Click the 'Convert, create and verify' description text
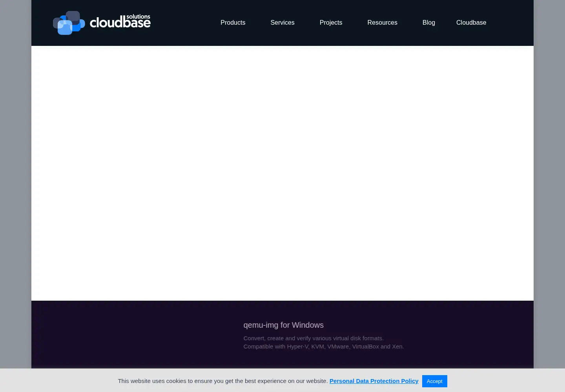The height and width of the screenshot is (392, 565). 324,342
